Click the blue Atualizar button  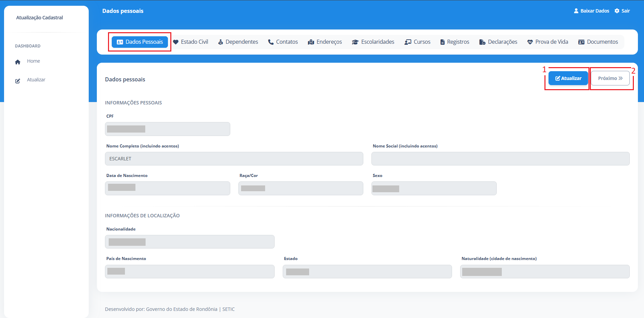(x=568, y=78)
